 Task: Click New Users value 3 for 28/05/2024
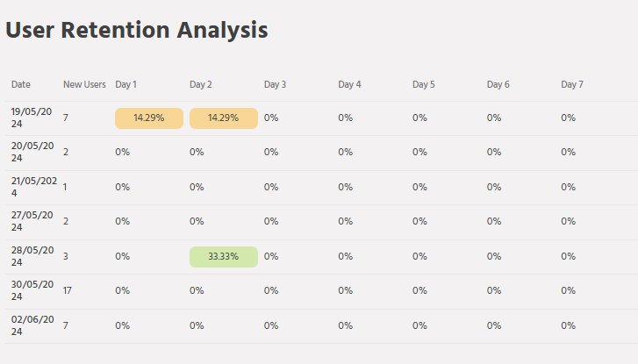coord(66,256)
